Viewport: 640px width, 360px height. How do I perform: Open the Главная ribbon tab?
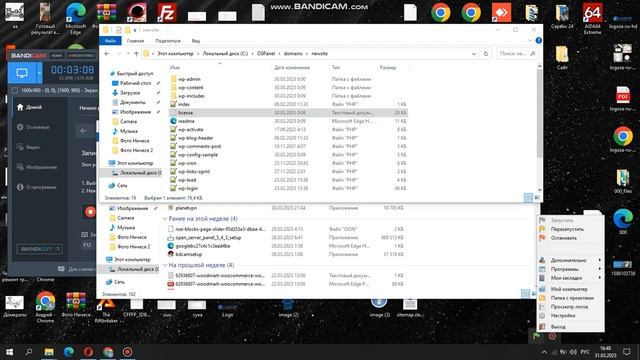coord(136,41)
